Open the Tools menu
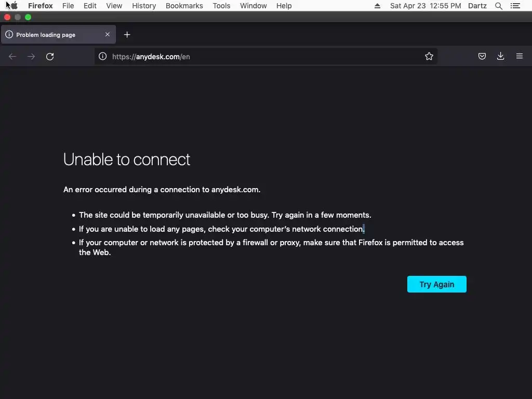532x399 pixels. 221,6
